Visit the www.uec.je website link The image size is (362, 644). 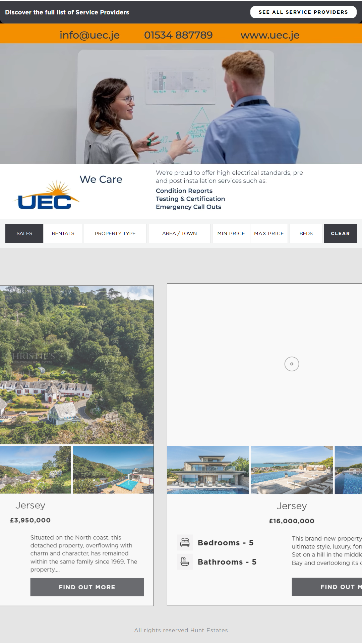(270, 35)
